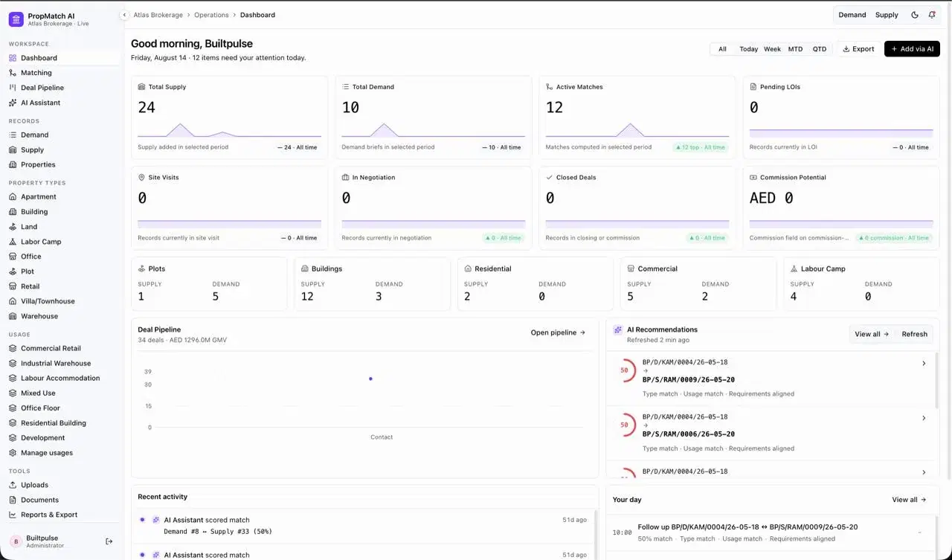Viewport: 952px width, 560px height.
Task: Open Manage usages settings
Action: pos(61,452)
